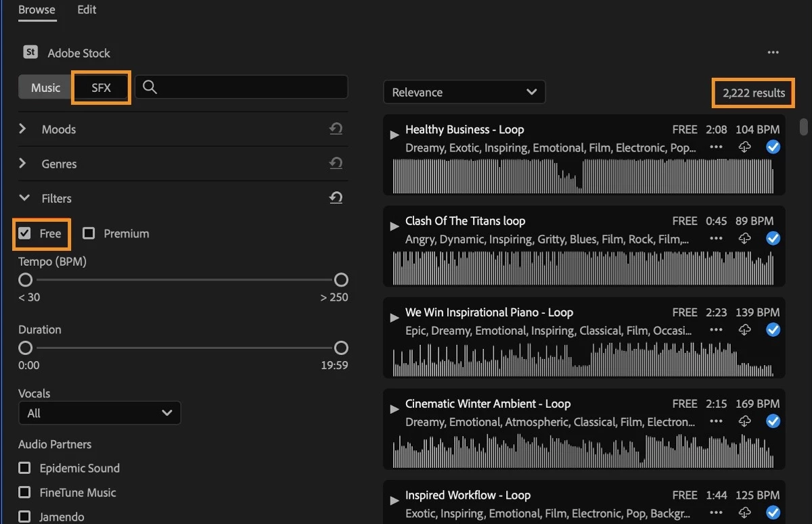Click the Clash Of The Titans waveform
This screenshot has width=812, height=524.
(583, 267)
